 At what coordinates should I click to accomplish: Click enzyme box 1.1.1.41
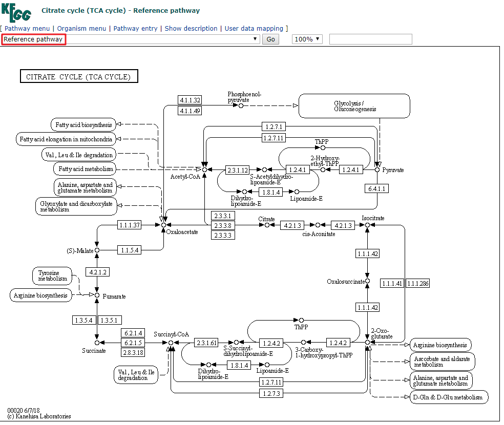tap(392, 283)
